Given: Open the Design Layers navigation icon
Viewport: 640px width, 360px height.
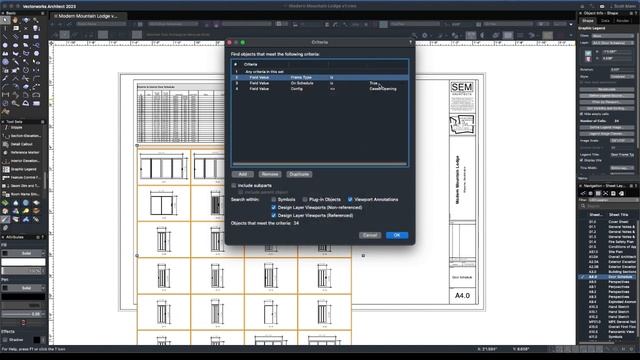Looking at the screenshot, I should (x=591, y=193).
